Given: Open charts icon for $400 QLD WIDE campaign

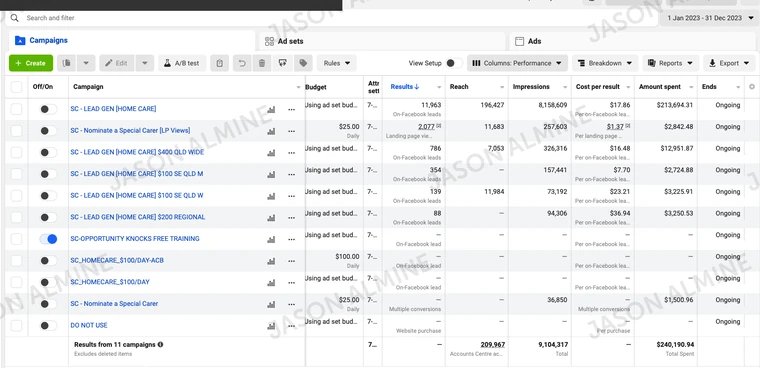Looking at the screenshot, I should [271, 153].
